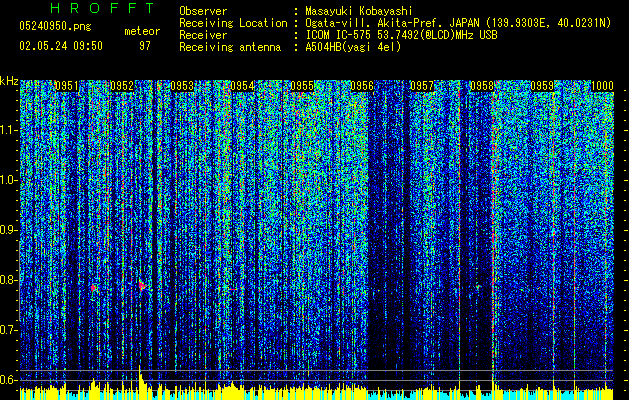The image size is (629, 400).
Task: Click the 0958 time marker
Action: 482,86
